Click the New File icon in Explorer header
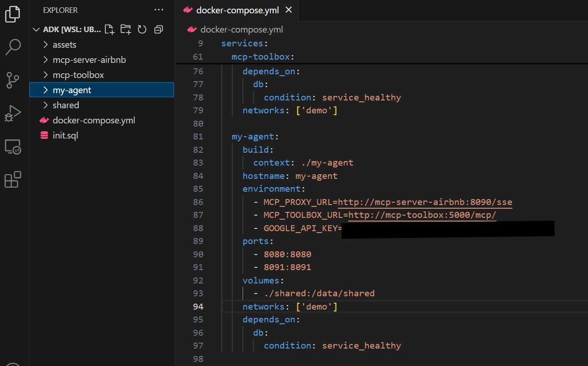 click(x=109, y=29)
